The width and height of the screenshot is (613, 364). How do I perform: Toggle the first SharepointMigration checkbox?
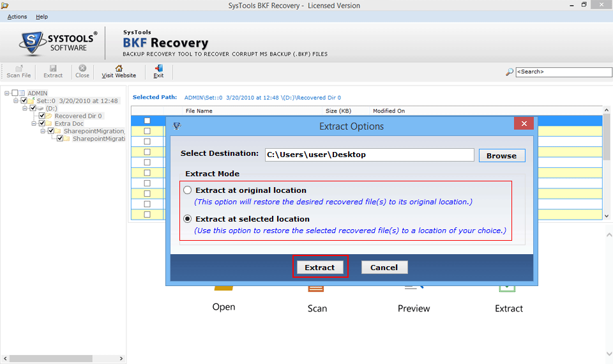tap(51, 131)
